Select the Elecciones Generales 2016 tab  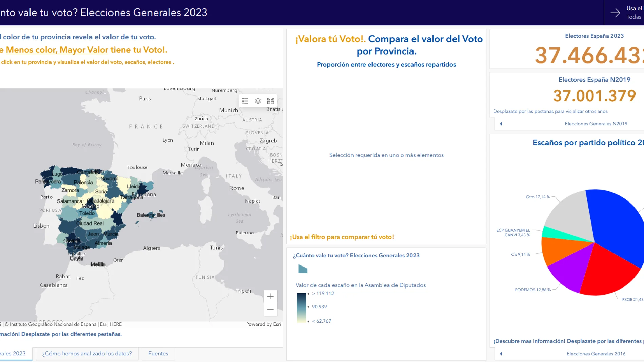coord(596,354)
